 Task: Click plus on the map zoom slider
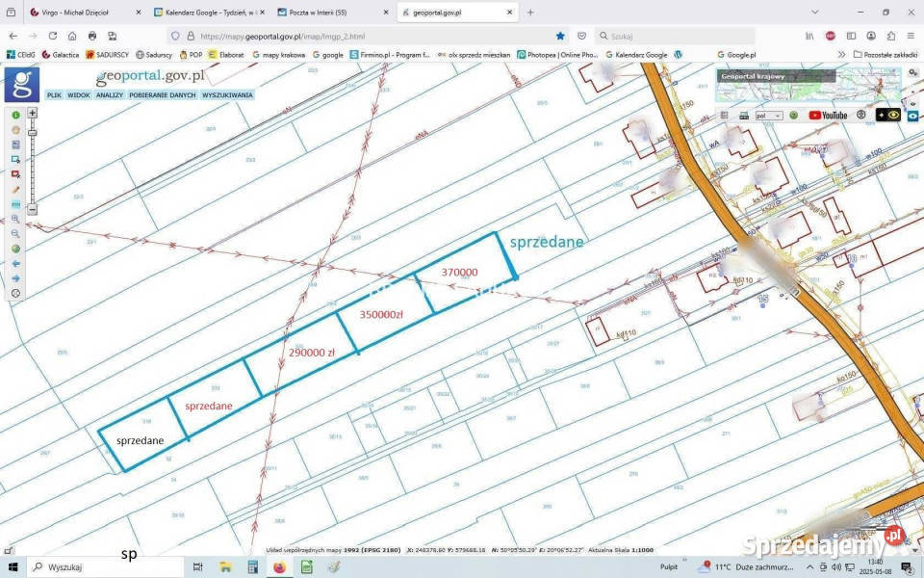32,113
